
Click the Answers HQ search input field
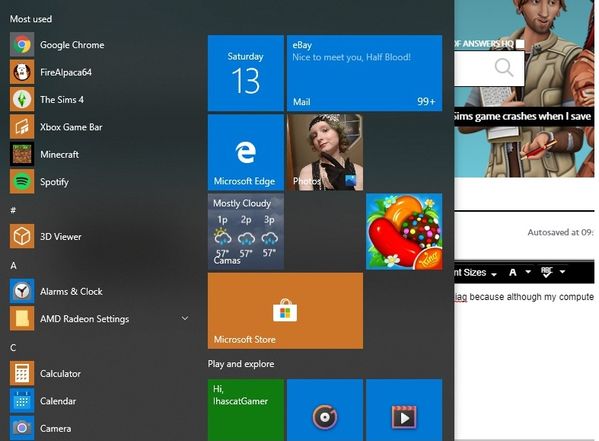tap(489, 68)
